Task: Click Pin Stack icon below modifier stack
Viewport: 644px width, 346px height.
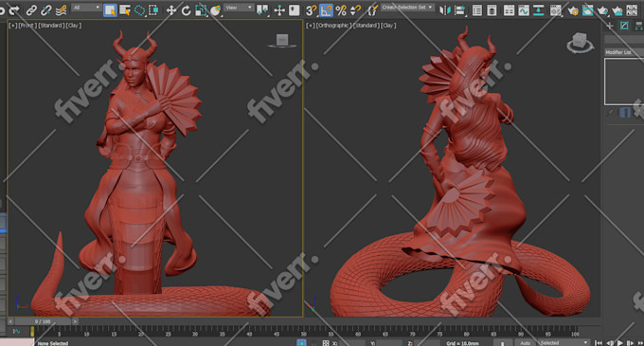Action: (610, 112)
